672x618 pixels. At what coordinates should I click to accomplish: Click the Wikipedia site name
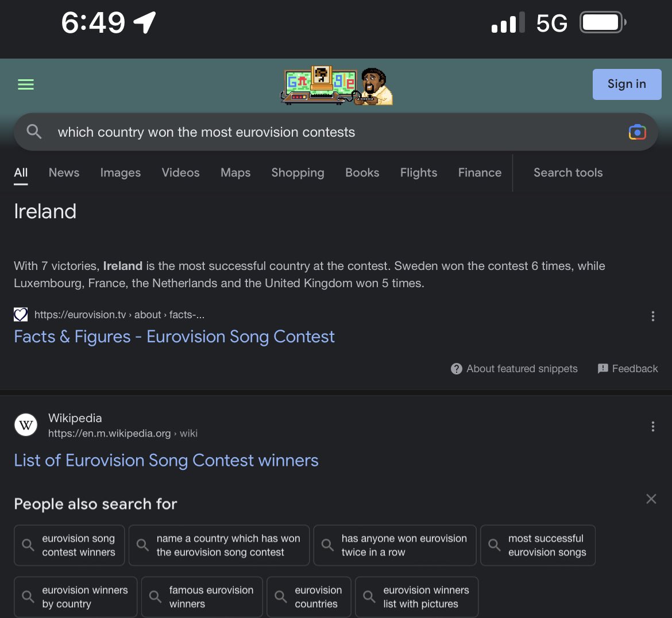point(75,418)
